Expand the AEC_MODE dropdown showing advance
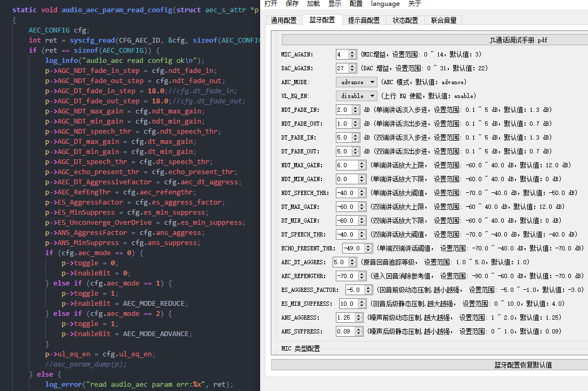The height and width of the screenshot is (391, 588). 356,82
